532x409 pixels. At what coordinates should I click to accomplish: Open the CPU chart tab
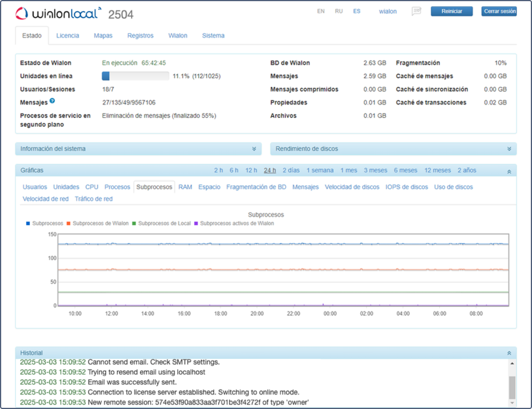tap(92, 187)
